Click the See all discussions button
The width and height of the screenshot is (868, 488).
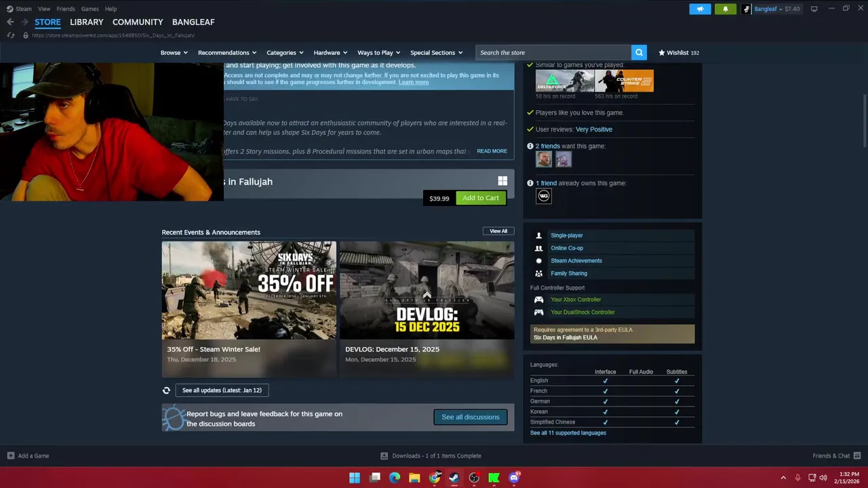click(x=471, y=417)
